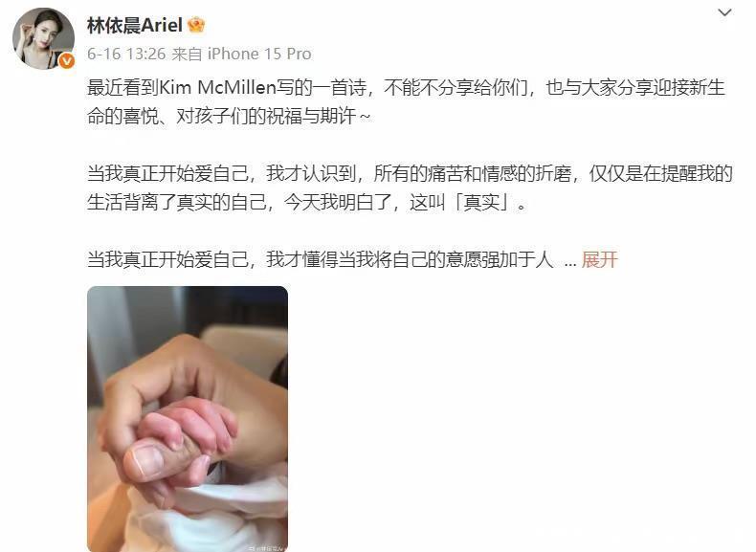Click the iPhone 15 Pro source link

coord(259,54)
